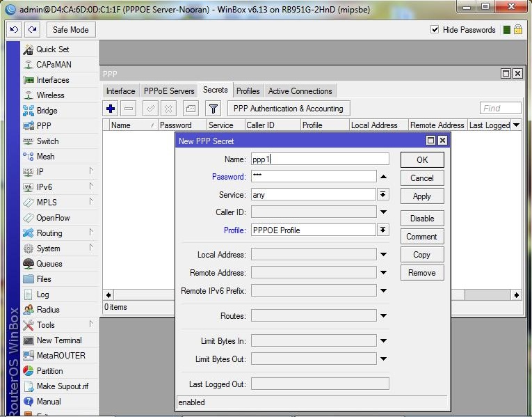The image size is (532, 417).
Task: Switch to Profiles tab
Action: tap(248, 91)
